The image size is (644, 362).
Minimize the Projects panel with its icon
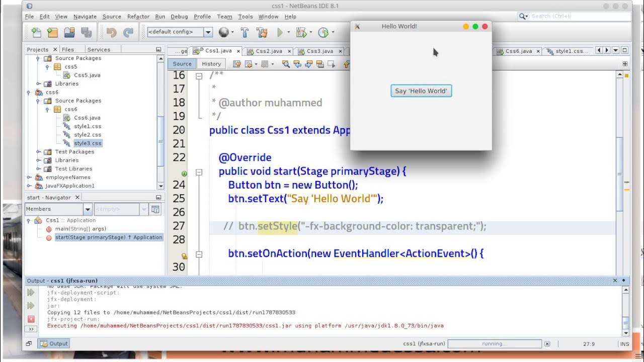158,49
